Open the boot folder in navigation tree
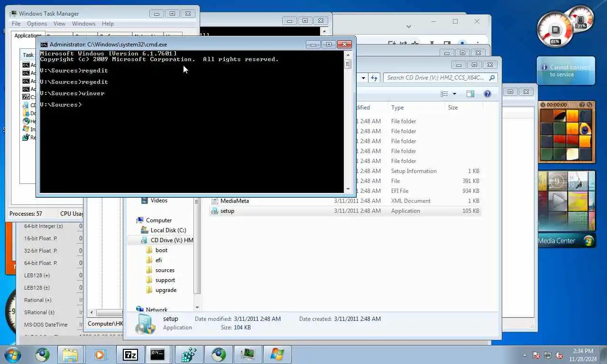 click(161, 250)
